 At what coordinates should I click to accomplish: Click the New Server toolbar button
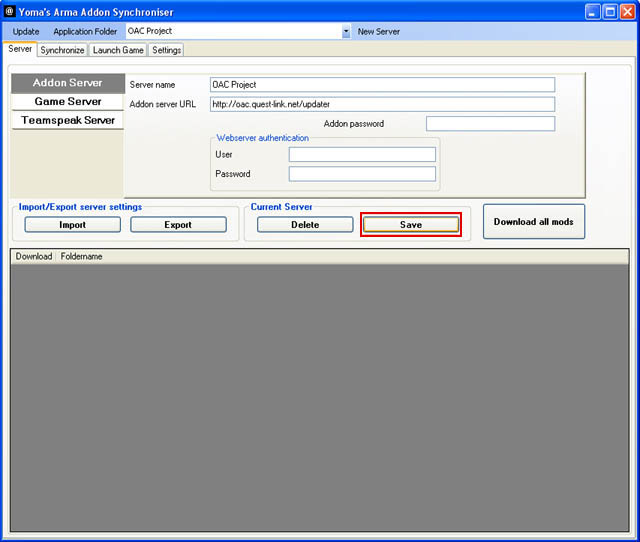coord(378,32)
